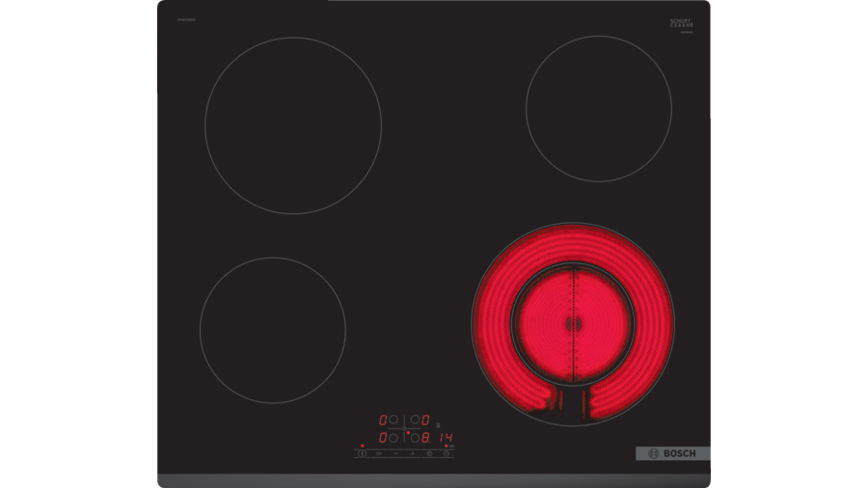
Task: Click the top-right cooking zone circle
Action: (x=598, y=108)
